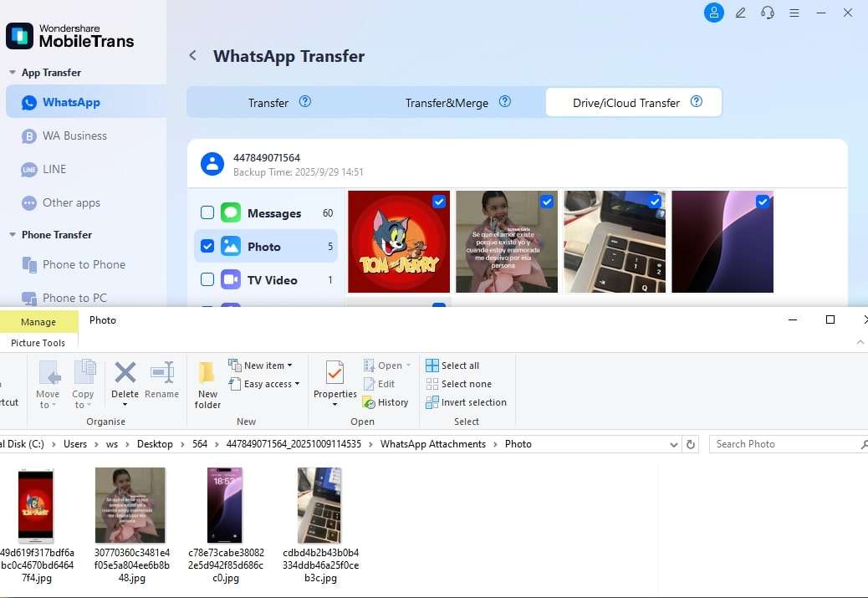868x598 pixels.
Task: Click the back arrow beside WhatsApp Transfer
Action: click(x=193, y=56)
